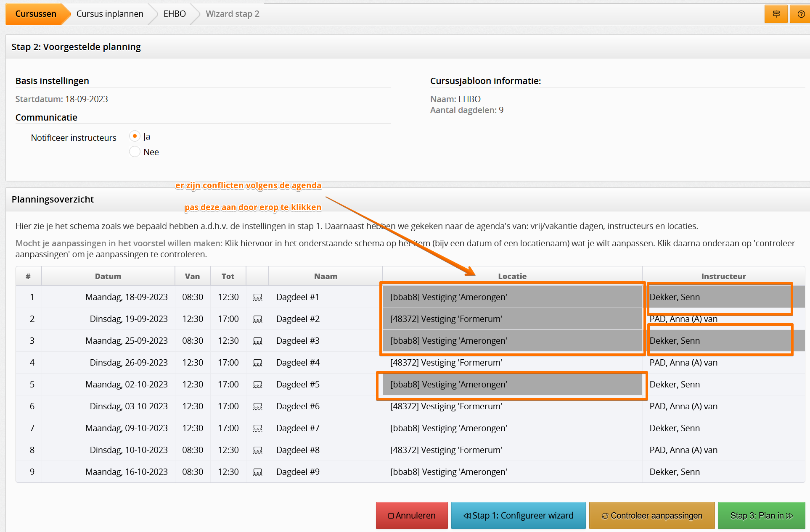Click the classroom icon in Dagdeel #9 row
The height and width of the screenshot is (532, 810).
click(x=257, y=472)
